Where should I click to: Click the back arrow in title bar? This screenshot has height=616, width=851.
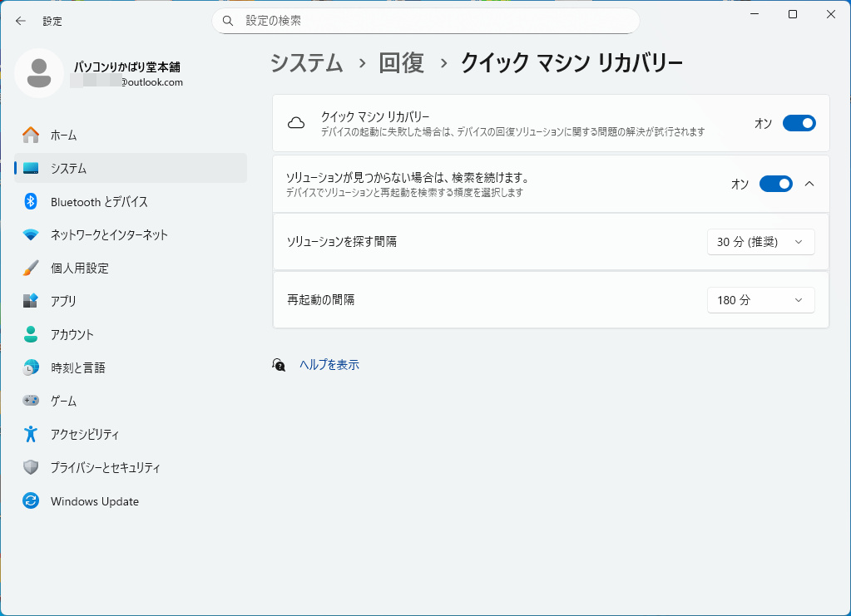(x=21, y=21)
